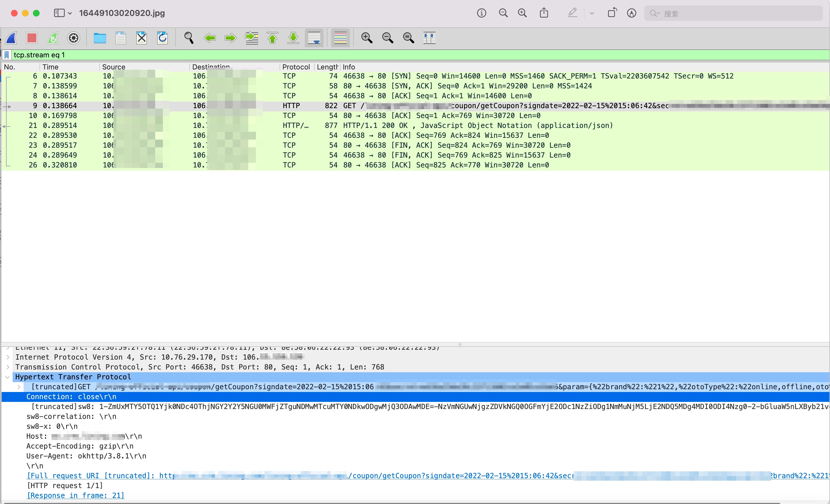The image size is (830, 504).
Task: Click the go to first packet icon
Action: 272,38
